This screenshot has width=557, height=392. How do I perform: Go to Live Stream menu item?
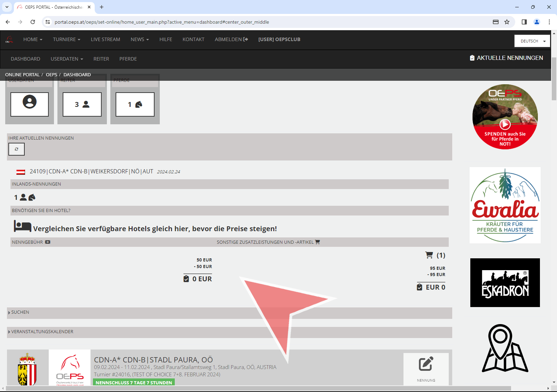(x=105, y=39)
